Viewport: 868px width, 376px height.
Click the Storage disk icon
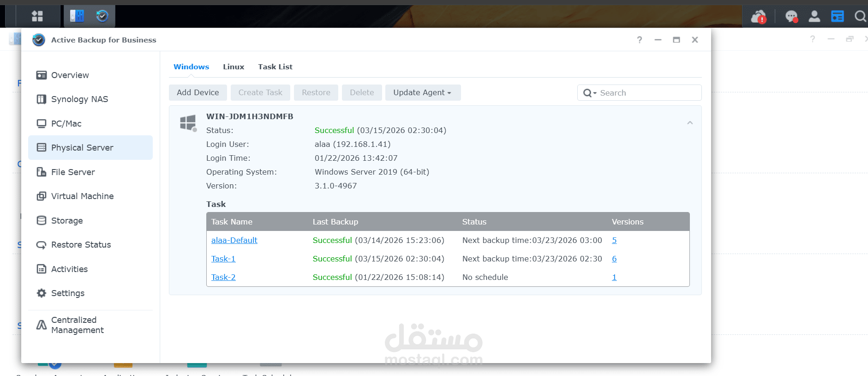click(x=42, y=220)
